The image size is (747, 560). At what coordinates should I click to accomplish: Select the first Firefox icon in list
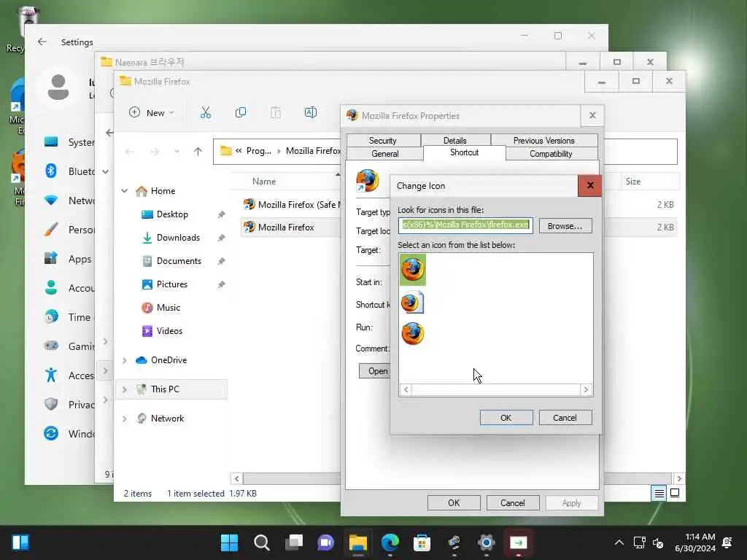(413, 270)
